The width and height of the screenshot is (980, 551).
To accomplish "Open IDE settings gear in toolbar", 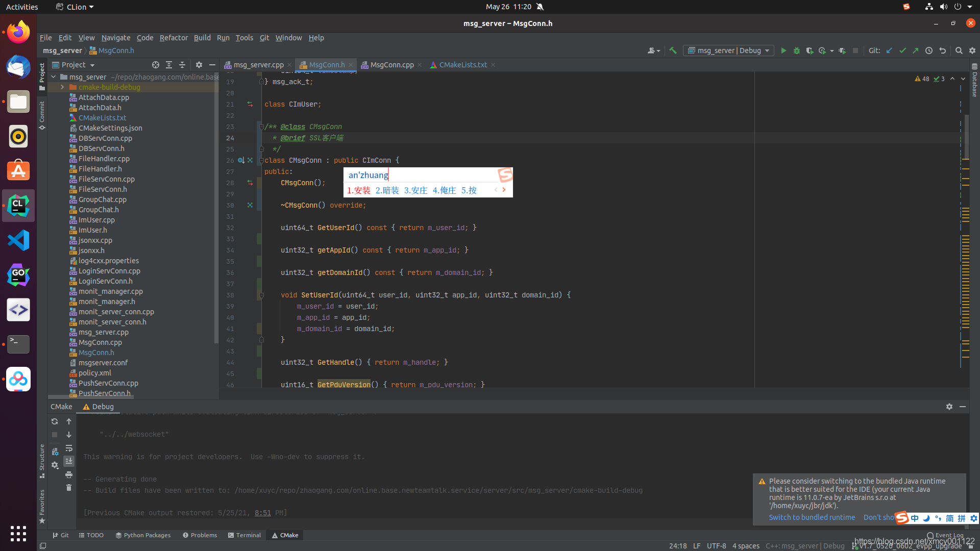I will click(x=972, y=51).
